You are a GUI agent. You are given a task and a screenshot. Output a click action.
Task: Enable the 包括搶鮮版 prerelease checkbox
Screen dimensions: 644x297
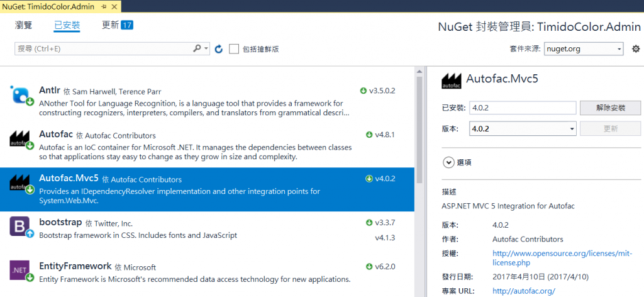coord(234,49)
